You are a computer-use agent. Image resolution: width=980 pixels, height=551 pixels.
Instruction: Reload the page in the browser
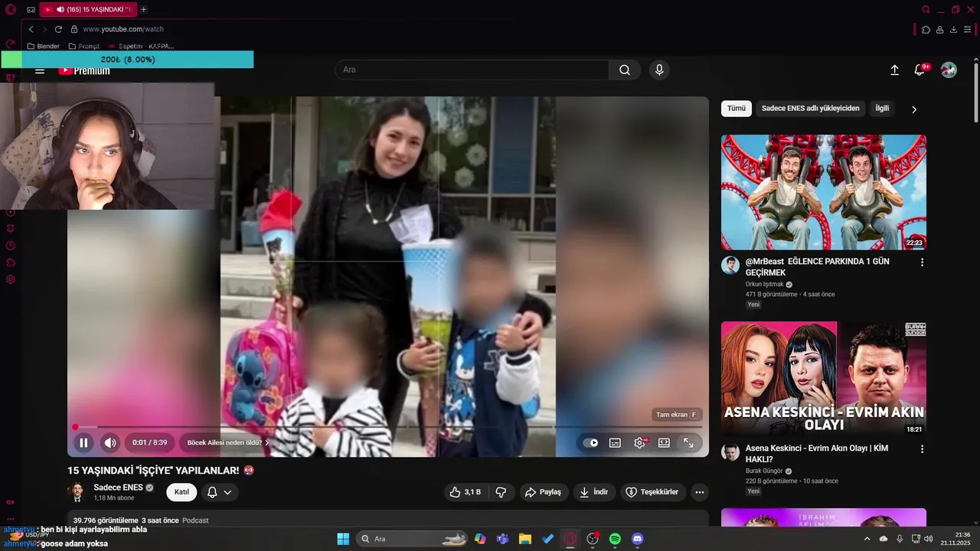tap(58, 29)
